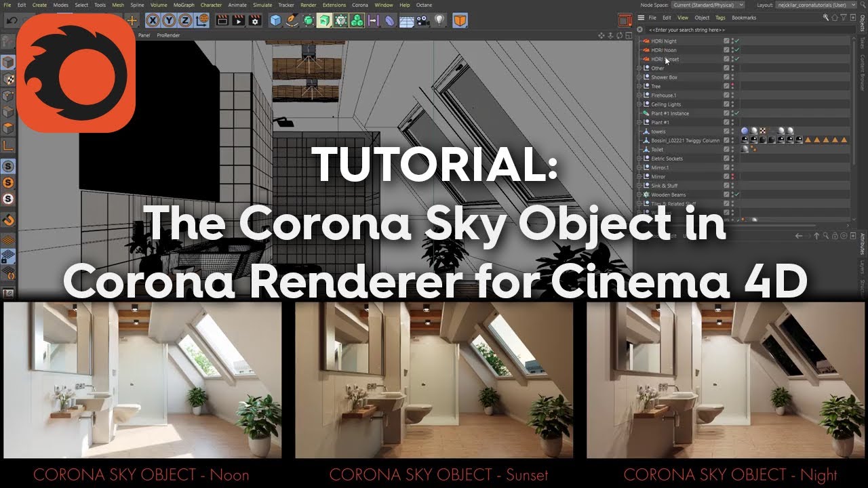
Task: Click the Floor environment grid icon
Action: point(407,20)
